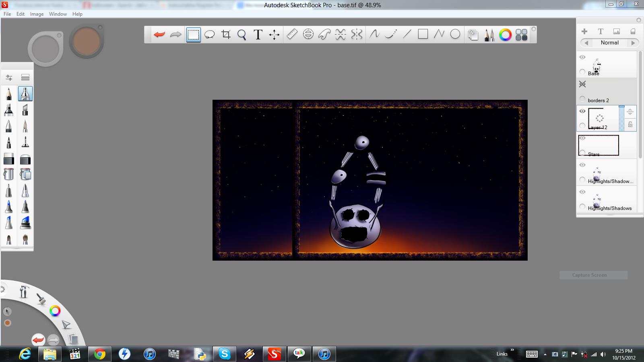Select the Base layer thumbnail
The height and width of the screenshot is (362, 644).
tap(597, 65)
